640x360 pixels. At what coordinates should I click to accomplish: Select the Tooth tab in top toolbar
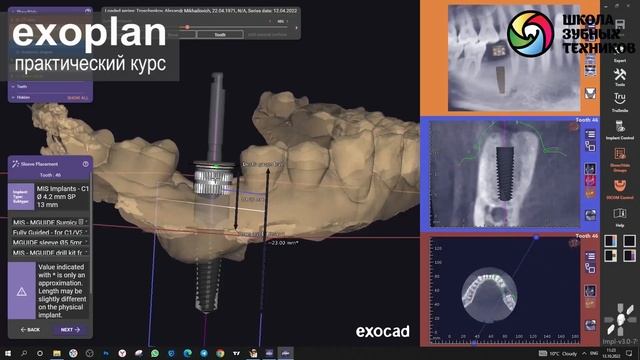tap(220, 35)
